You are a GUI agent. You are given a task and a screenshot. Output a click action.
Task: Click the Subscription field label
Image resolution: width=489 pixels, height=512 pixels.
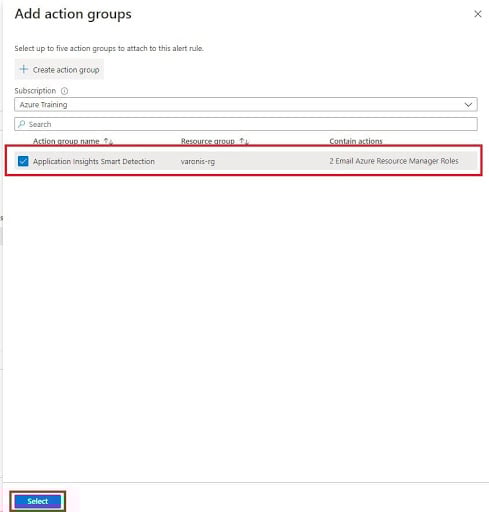(35, 91)
